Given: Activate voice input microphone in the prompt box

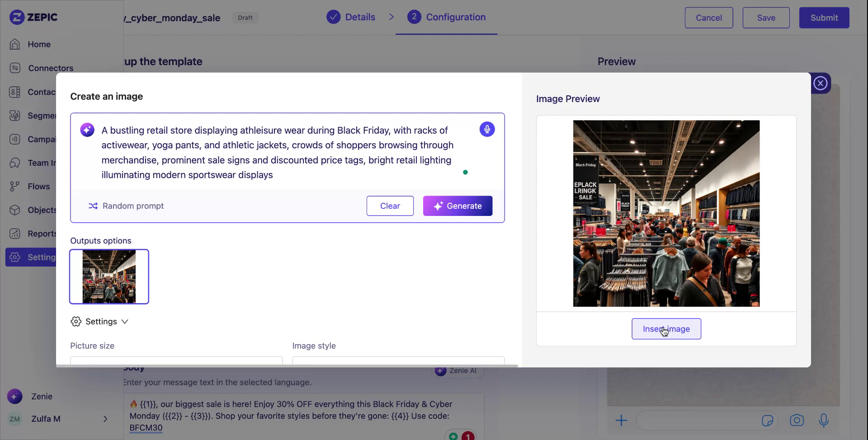Looking at the screenshot, I should 487,129.
